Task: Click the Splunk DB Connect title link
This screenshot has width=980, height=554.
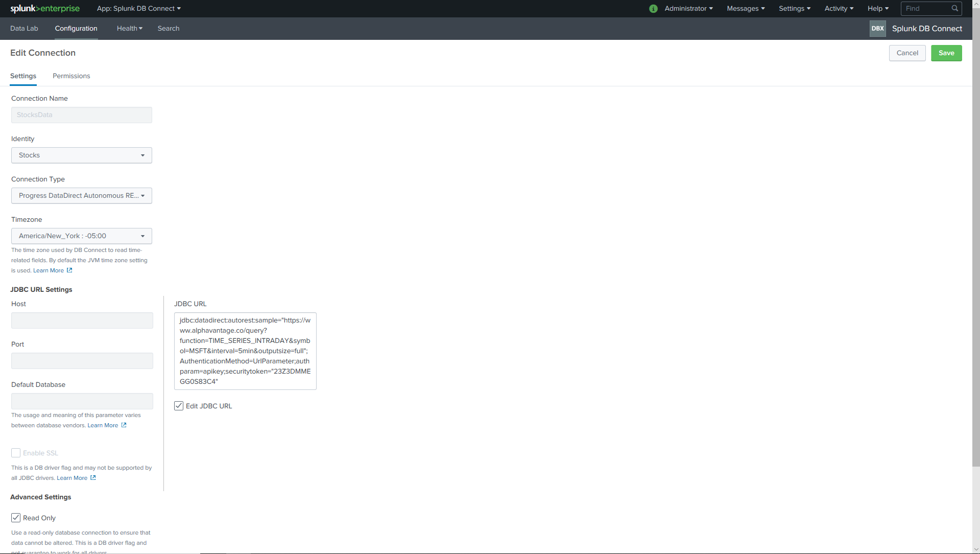Action: pyautogui.click(x=927, y=29)
